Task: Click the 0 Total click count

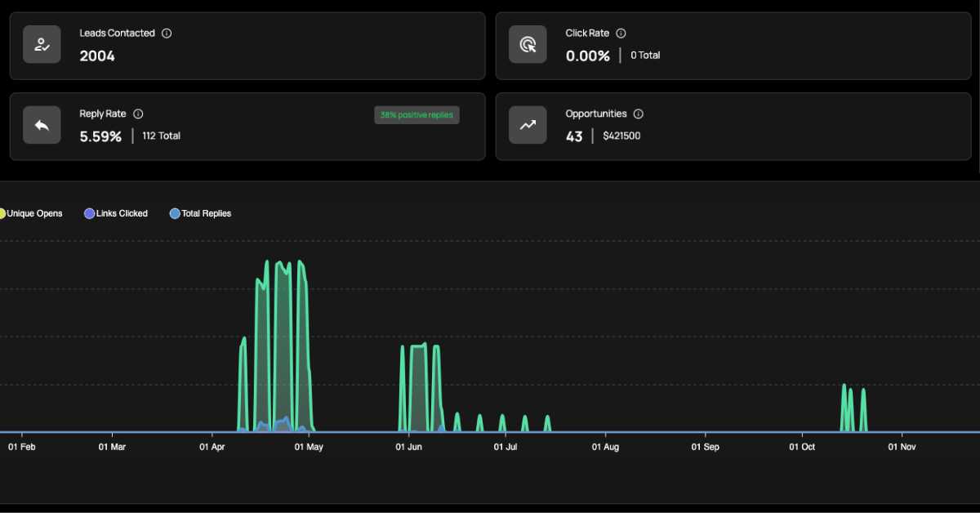Action: (645, 56)
